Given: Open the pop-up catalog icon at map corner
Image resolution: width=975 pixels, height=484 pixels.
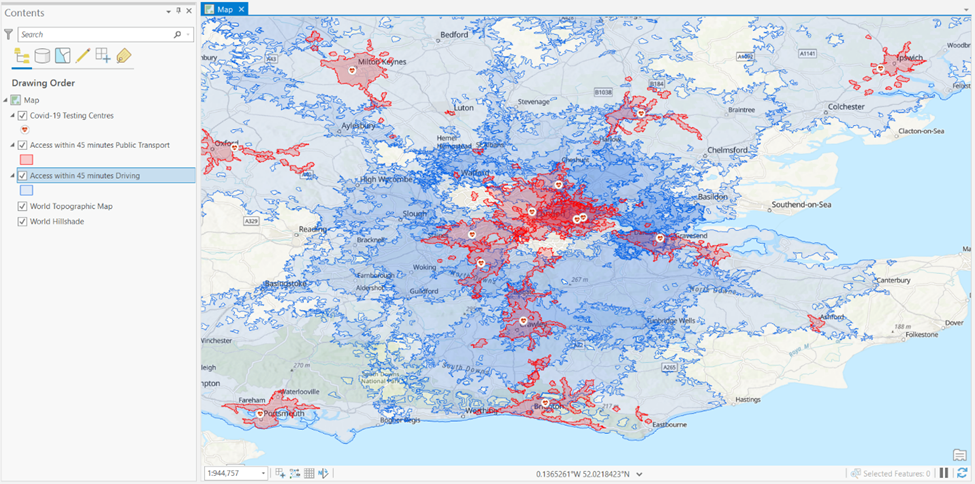Looking at the screenshot, I should 959,455.
